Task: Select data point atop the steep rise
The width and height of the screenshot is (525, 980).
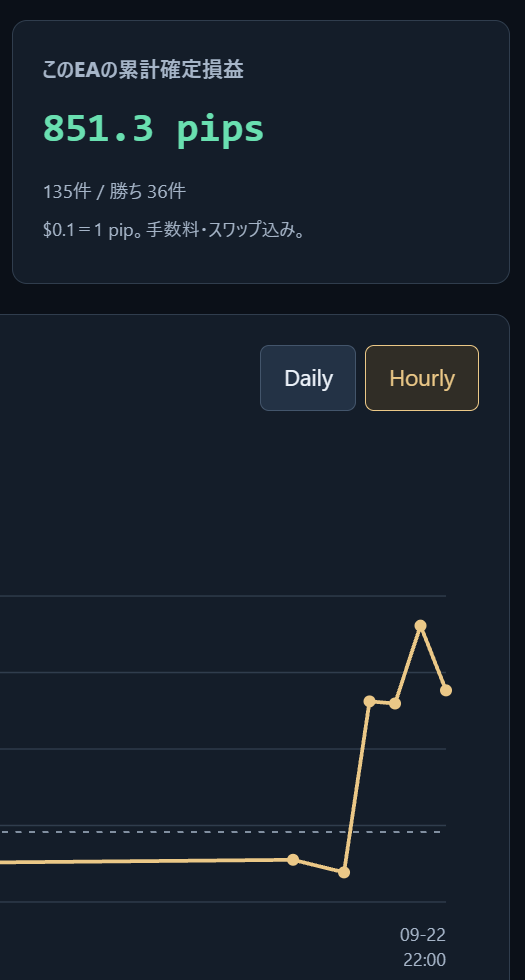Action: point(369,701)
